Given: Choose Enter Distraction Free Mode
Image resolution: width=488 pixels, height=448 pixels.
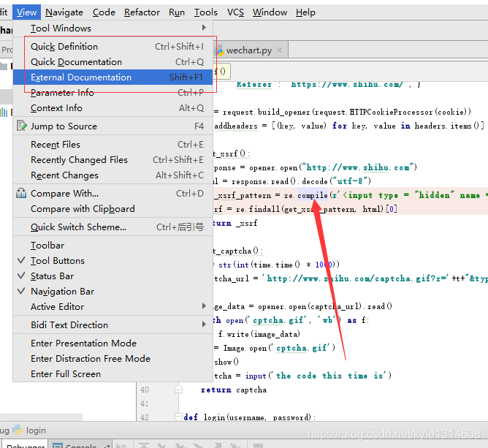Looking at the screenshot, I should (113, 358).
